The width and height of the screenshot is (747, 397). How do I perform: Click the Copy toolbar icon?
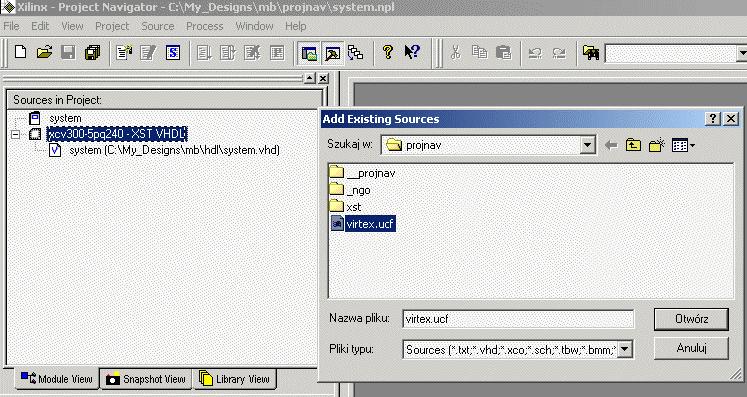(x=479, y=51)
